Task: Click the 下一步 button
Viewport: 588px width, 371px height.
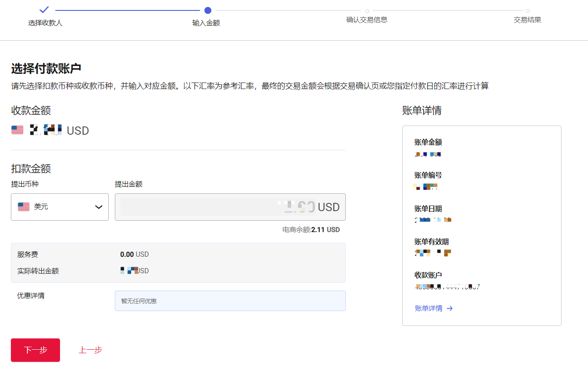Action: tap(35, 350)
